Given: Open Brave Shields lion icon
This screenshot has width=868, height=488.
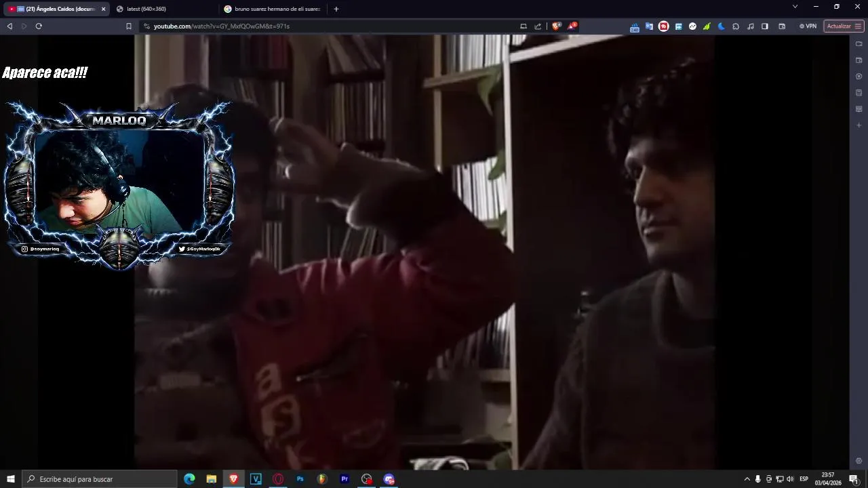Looking at the screenshot, I should click(x=556, y=26).
